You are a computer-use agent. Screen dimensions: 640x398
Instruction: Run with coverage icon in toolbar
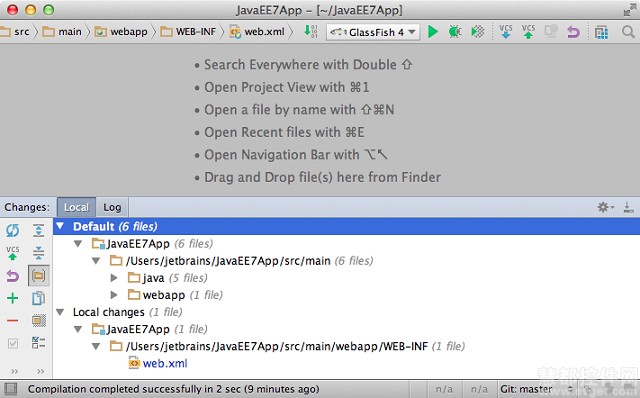click(x=477, y=31)
